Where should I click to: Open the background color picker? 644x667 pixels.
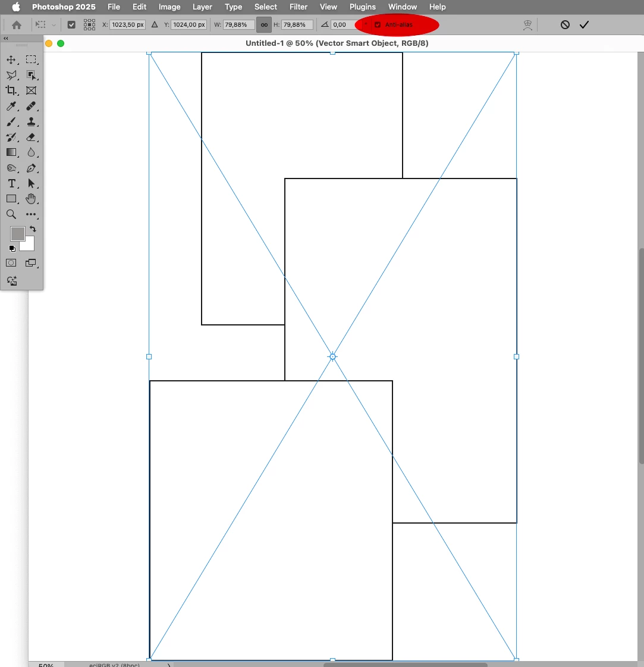29,245
